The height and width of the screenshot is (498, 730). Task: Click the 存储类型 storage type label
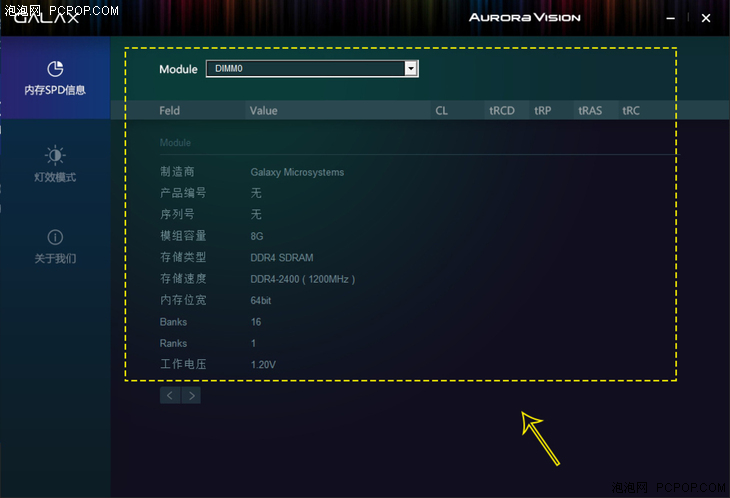pos(183,257)
